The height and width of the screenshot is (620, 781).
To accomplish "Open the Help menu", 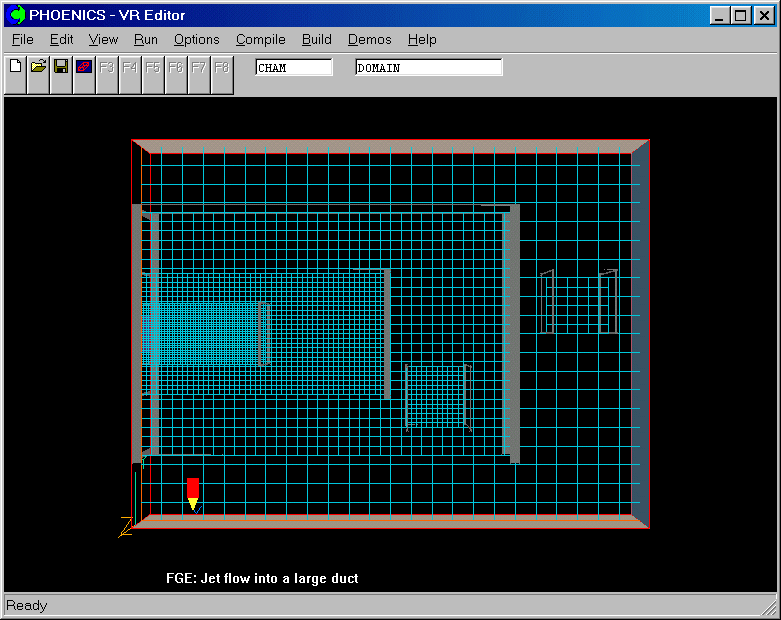I will pyautogui.click(x=422, y=39).
